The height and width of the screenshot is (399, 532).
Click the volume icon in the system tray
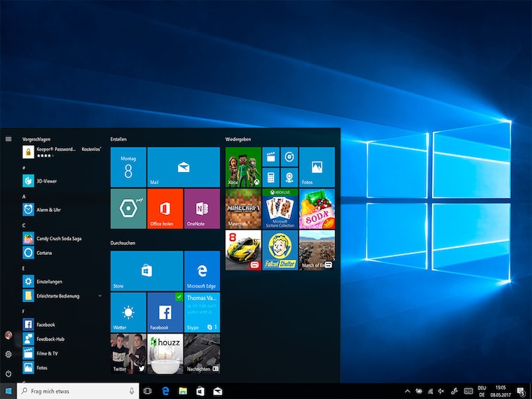pos(442,391)
